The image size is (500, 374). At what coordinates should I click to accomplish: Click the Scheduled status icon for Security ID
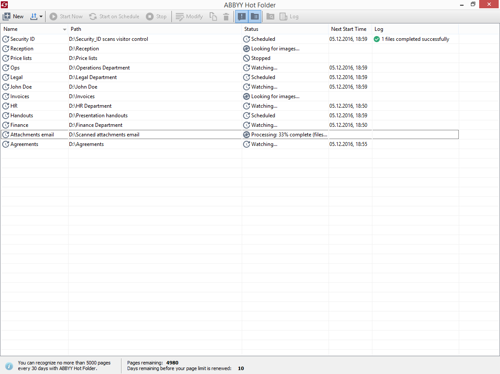click(x=246, y=39)
